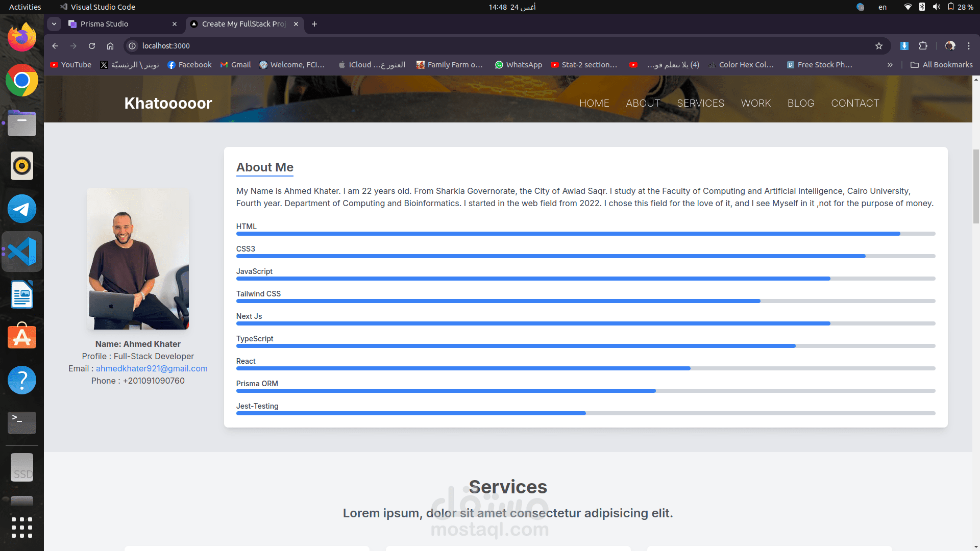
Task: Open the Chrome three-dot menu
Action: pyautogui.click(x=969, y=46)
